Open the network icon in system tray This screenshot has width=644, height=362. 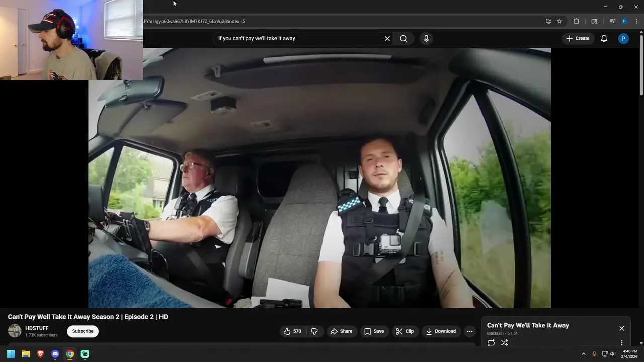[x=605, y=354]
